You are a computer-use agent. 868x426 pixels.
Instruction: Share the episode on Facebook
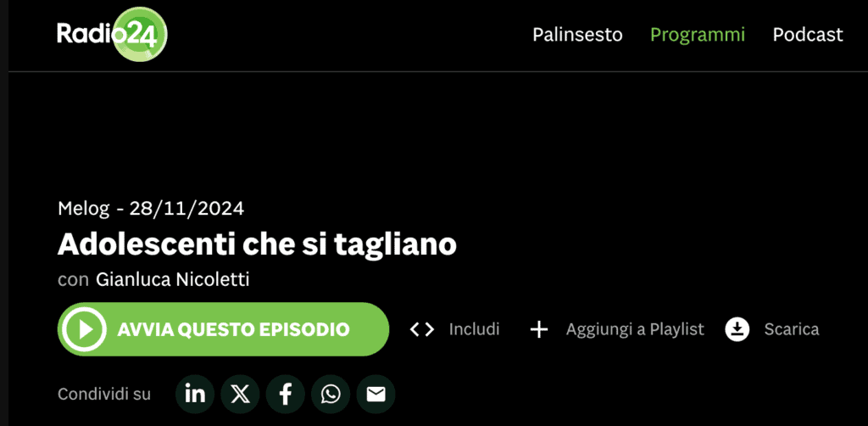pyautogui.click(x=285, y=395)
